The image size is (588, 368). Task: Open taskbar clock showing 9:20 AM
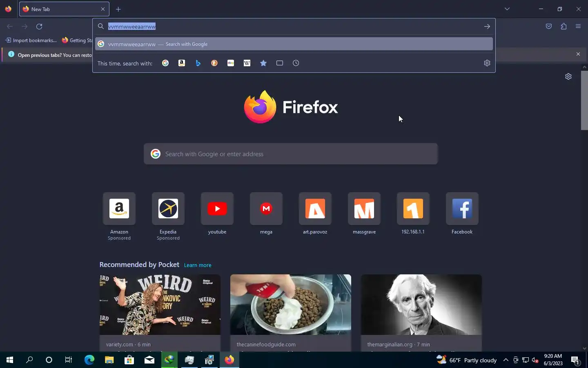[553, 360]
